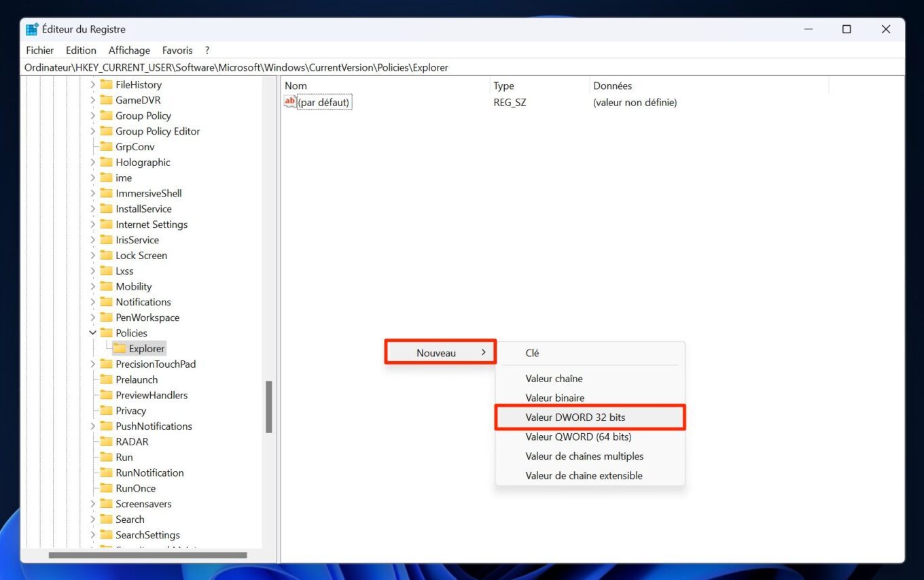This screenshot has height=580, width=924.
Task: Click the Données column header
Action: point(709,86)
